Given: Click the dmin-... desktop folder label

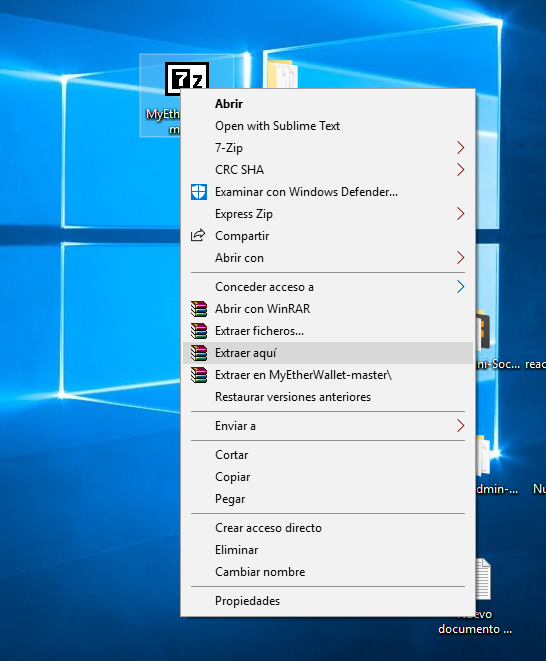Looking at the screenshot, I should [497, 489].
